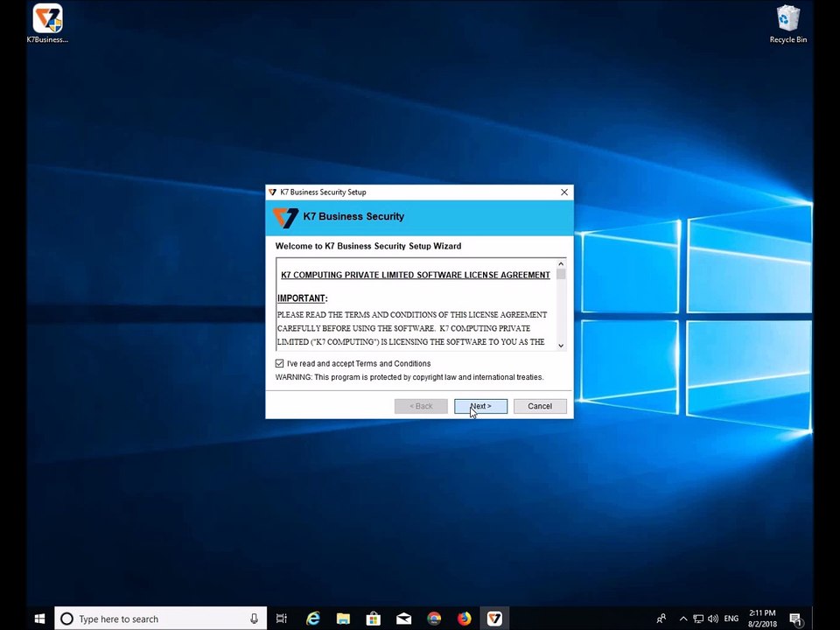Click the Next button in setup wizard
Screen dimensions: 840x630
click(x=480, y=406)
